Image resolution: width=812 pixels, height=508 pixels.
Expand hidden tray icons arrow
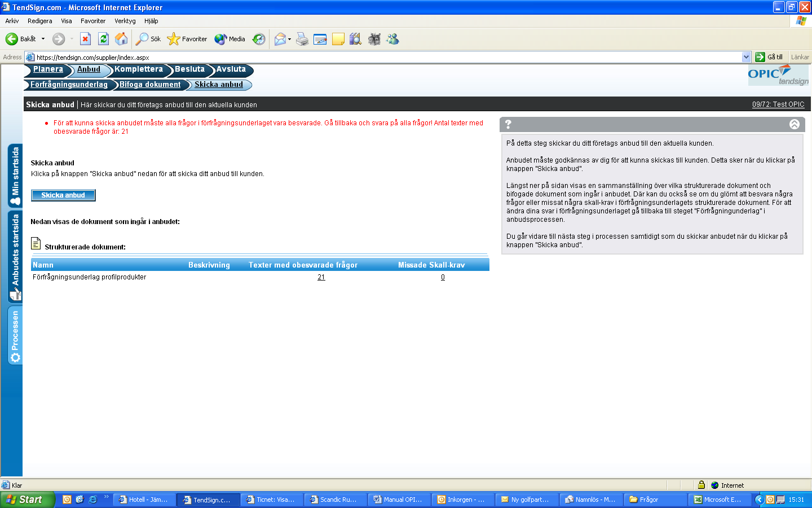click(x=759, y=500)
